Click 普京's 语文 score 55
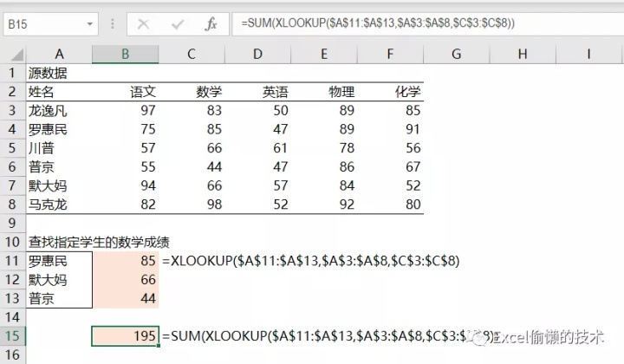The height and width of the screenshot is (364, 624). 126,166
